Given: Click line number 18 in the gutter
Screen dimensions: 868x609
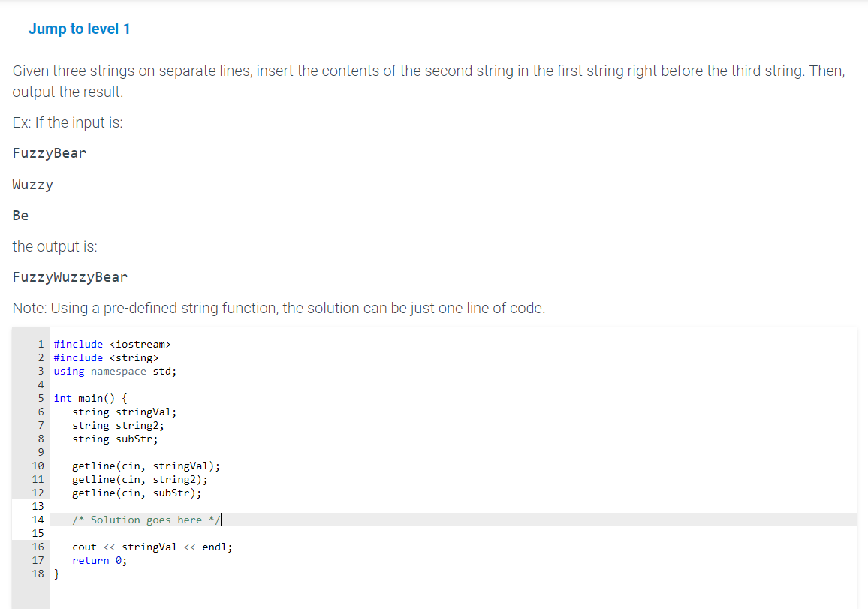Looking at the screenshot, I should (38, 574).
